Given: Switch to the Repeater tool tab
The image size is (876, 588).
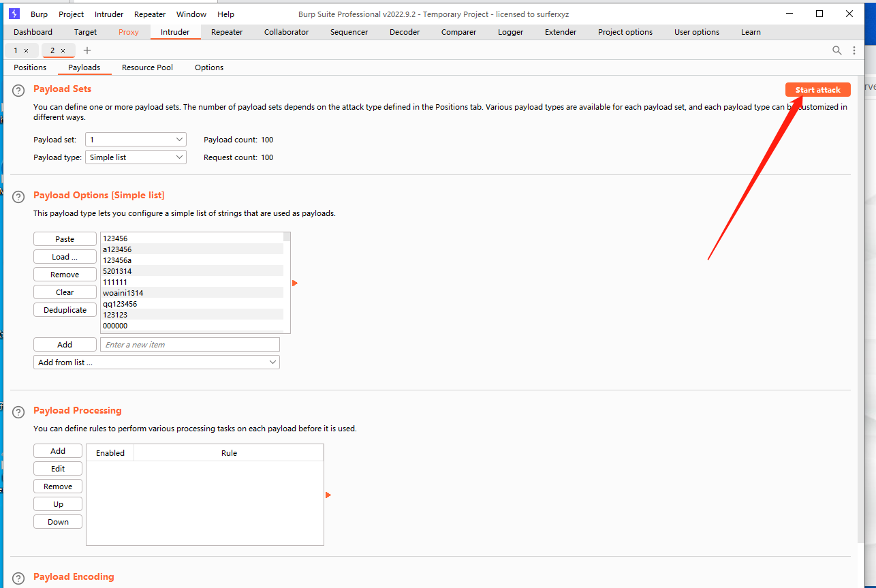Looking at the screenshot, I should [227, 32].
